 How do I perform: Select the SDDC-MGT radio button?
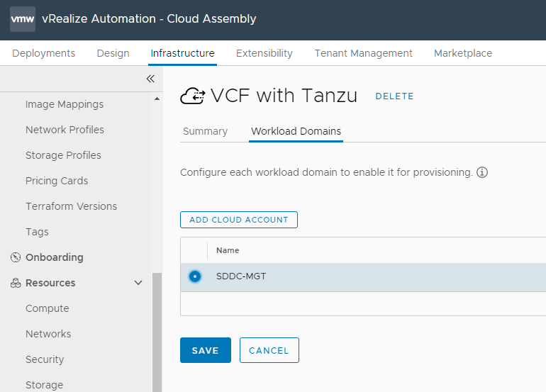(195, 276)
